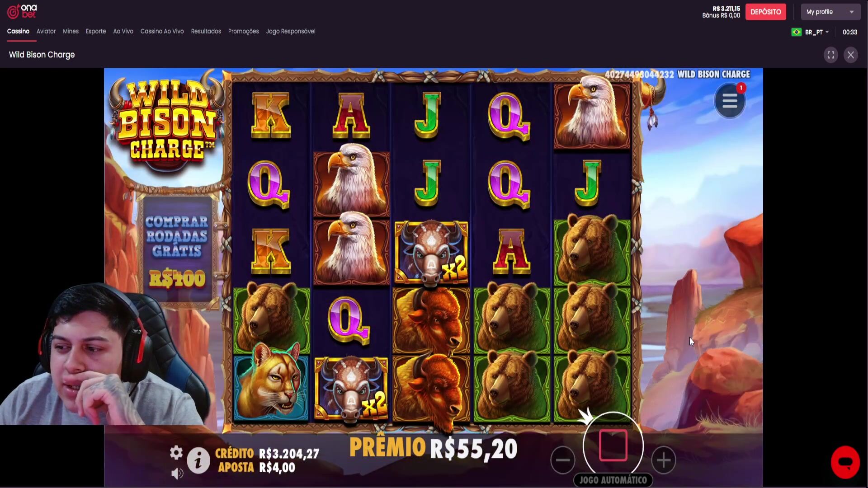The image size is (868, 488).
Task: Click the Depósito button
Action: pyautogui.click(x=766, y=12)
